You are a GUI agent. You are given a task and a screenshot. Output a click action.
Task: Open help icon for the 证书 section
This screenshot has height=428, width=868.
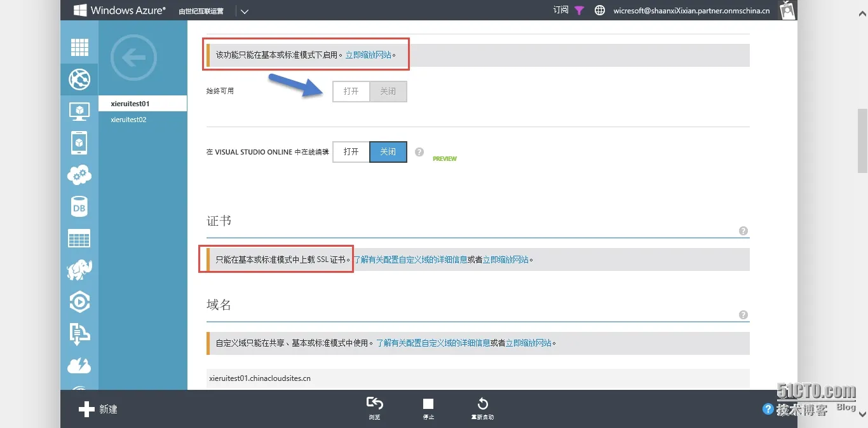point(743,231)
